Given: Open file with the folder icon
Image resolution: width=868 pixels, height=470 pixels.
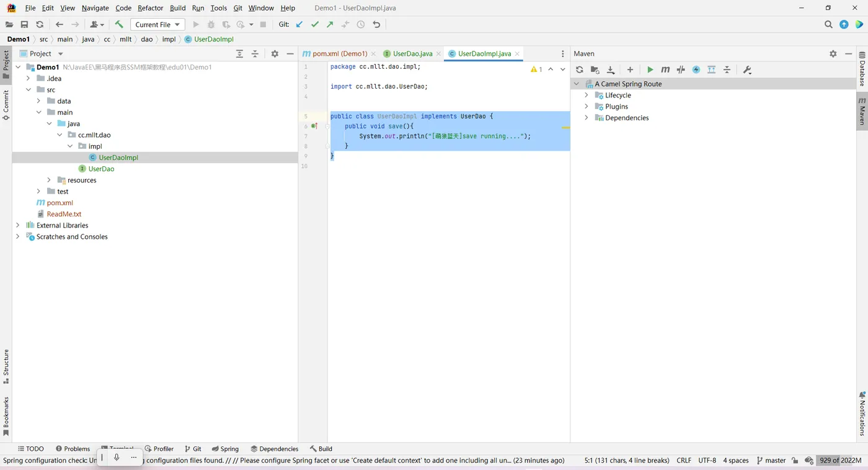Looking at the screenshot, I should pos(9,25).
